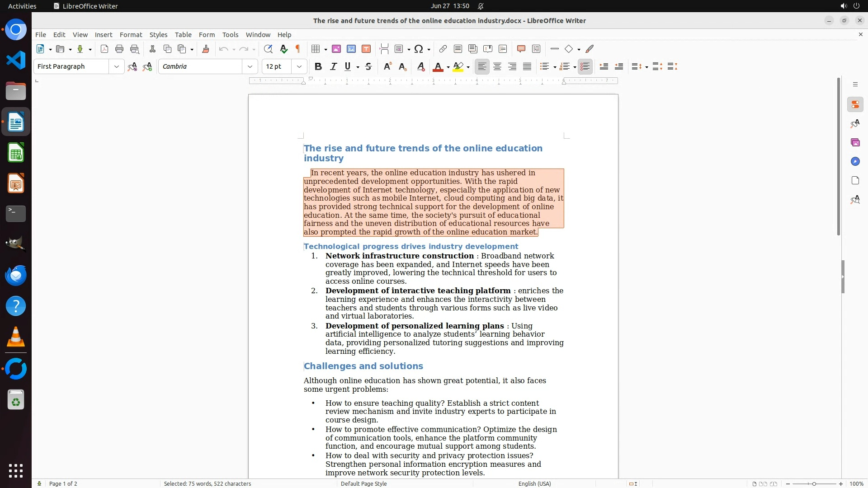Image resolution: width=868 pixels, height=488 pixels.
Task: Insert a table using the toolbar icon
Action: point(316,49)
